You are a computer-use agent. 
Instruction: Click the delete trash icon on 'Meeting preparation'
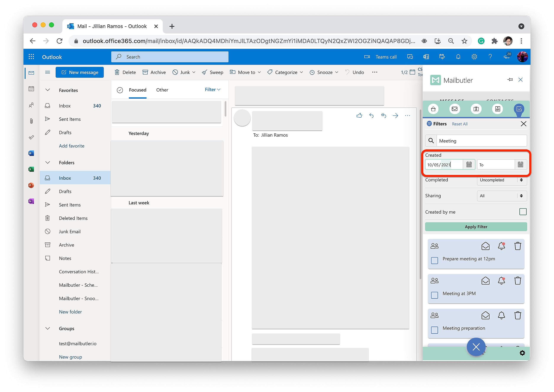coord(518,315)
